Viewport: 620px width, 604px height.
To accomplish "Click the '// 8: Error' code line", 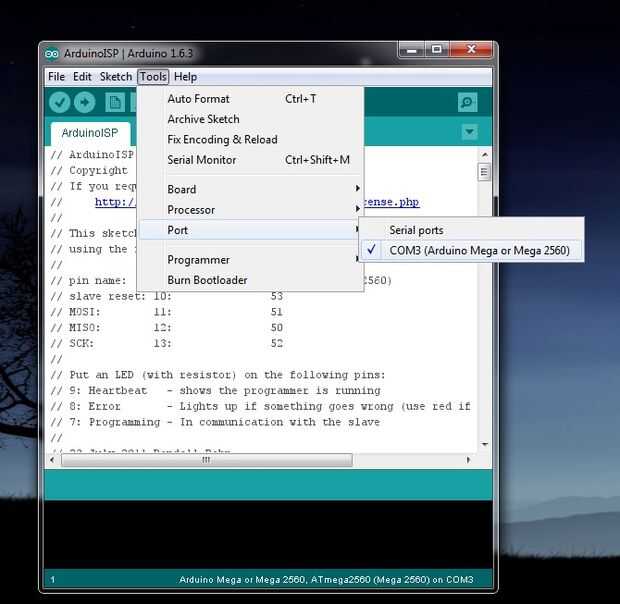I will (261, 406).
